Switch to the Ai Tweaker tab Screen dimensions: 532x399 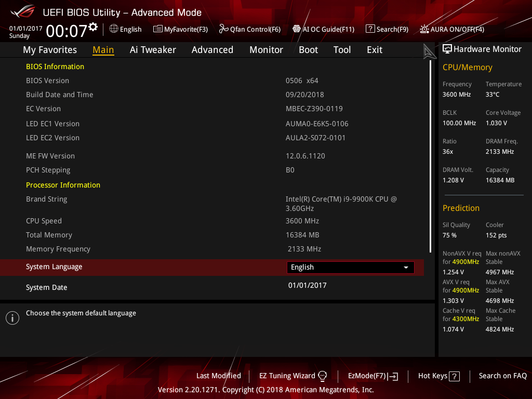coord(153,50)
